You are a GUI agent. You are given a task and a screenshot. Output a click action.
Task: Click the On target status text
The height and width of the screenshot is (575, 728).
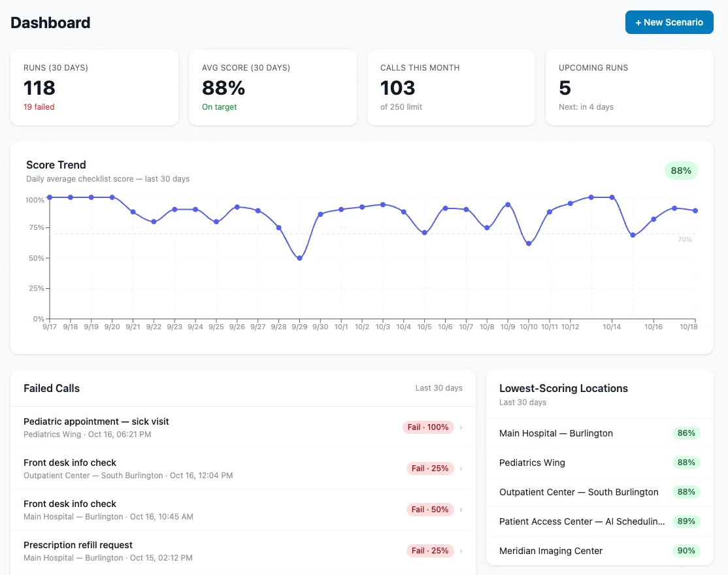coord(219,107)
